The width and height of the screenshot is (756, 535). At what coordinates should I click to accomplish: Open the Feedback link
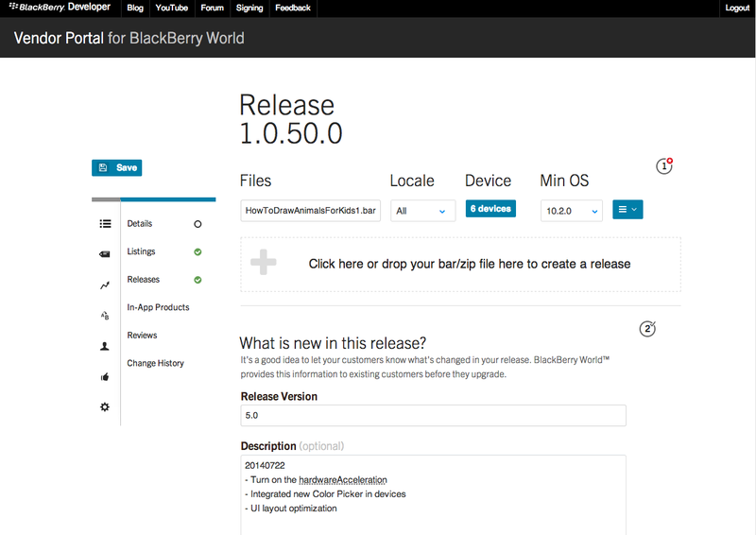[x=293, y=8]
